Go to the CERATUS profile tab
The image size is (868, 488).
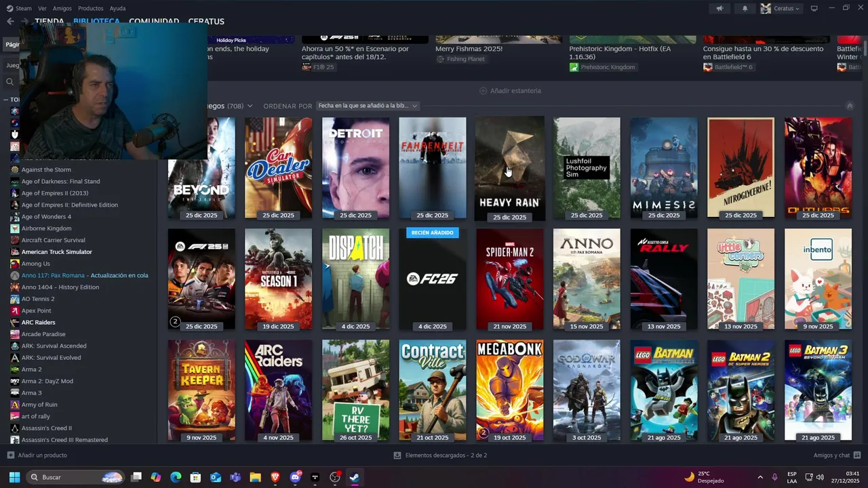(x=206, y=21)
